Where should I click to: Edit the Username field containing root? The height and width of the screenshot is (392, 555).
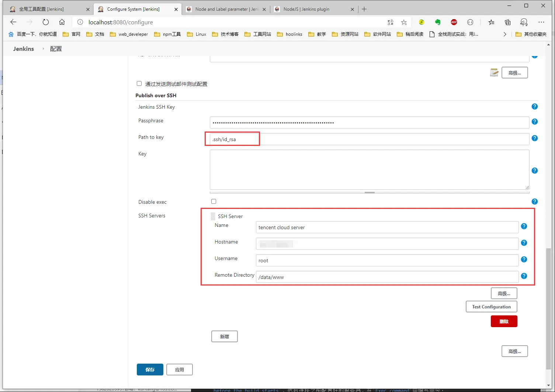coord(387,260)
